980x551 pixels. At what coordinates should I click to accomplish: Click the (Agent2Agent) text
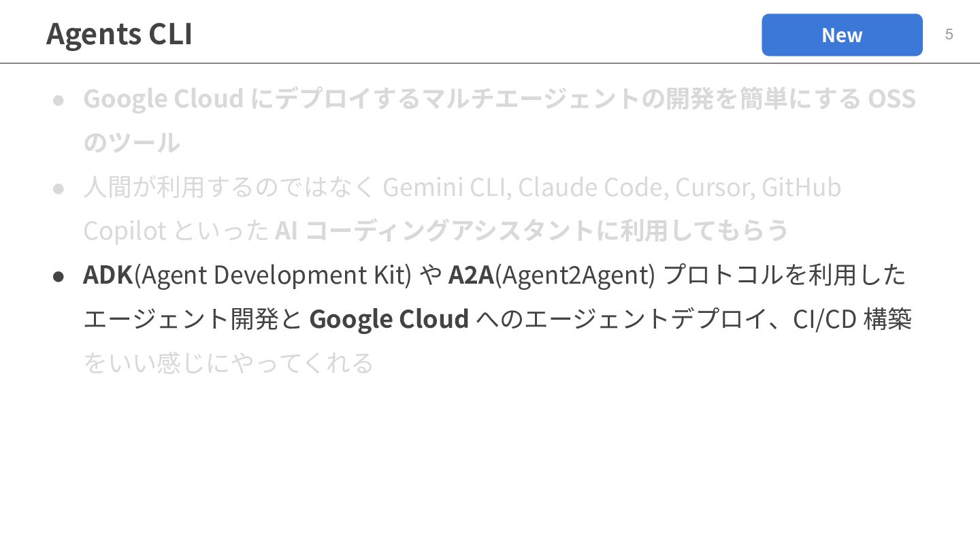pos(574,275)
